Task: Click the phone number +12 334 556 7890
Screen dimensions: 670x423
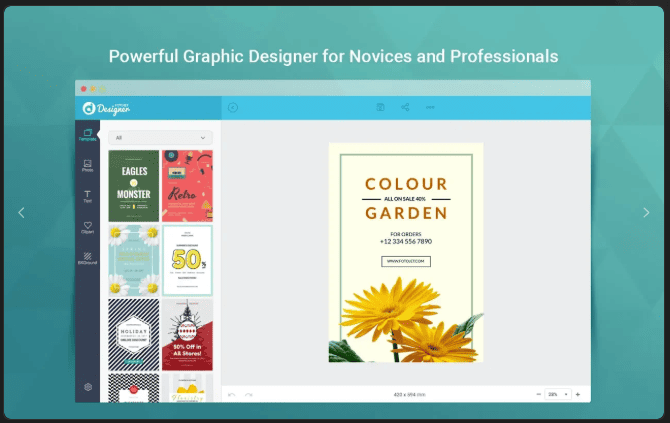Action: point(406,241)
